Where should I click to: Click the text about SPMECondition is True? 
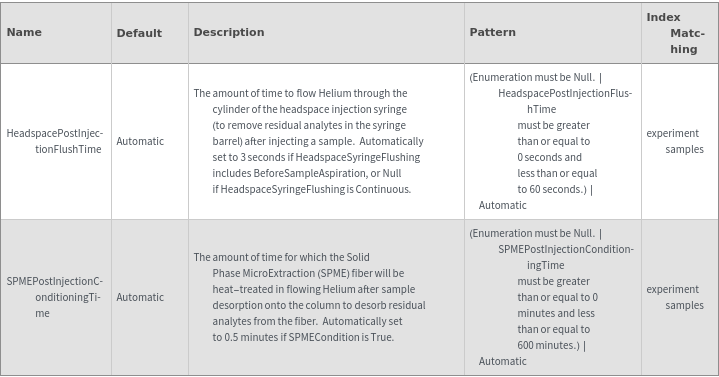pos(303,337)
